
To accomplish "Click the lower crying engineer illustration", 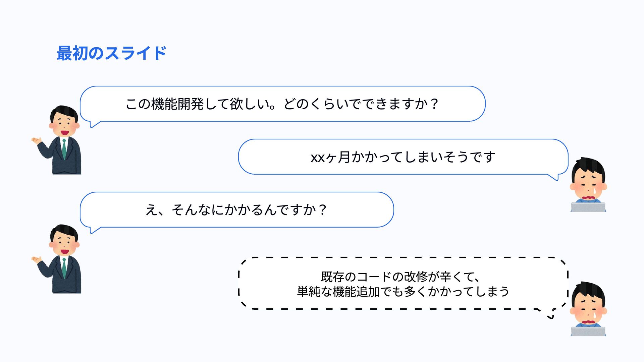I will tap(588, 309).
